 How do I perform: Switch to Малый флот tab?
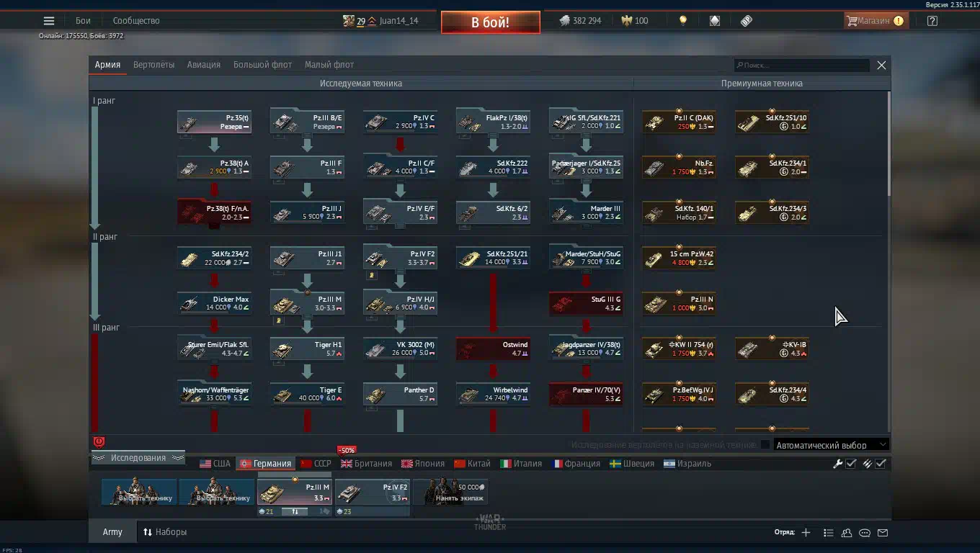point(329,65)
